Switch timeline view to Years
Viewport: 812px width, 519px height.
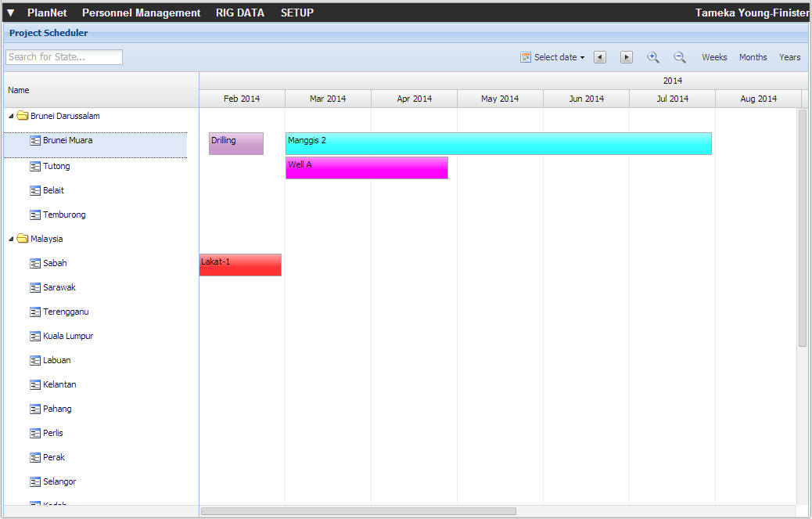click(x=789, y=57)
